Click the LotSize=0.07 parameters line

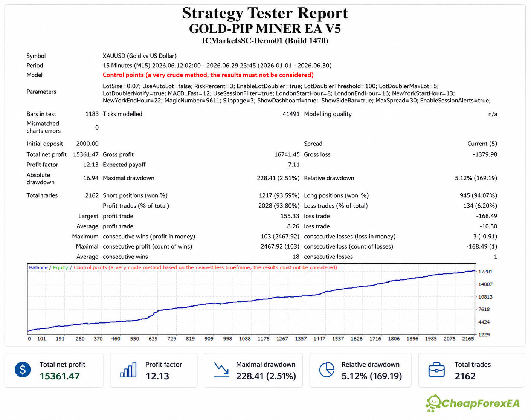tap(271, 86)
